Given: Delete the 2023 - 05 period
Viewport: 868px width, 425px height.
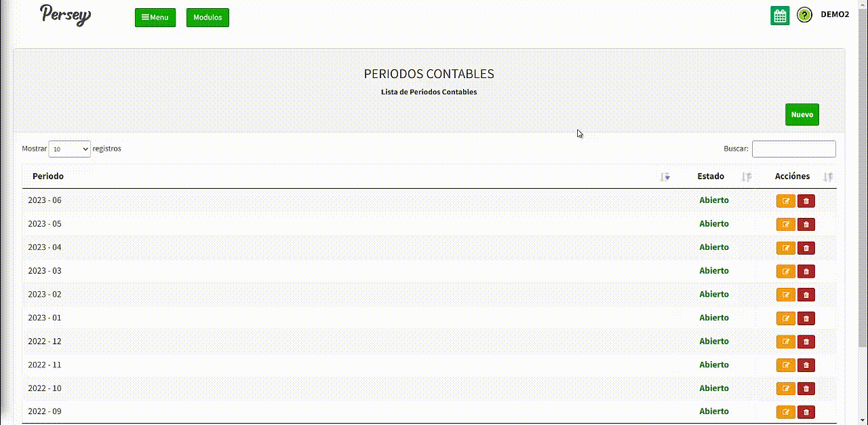Looking at the screenshot, I should [x=806, y=225].
